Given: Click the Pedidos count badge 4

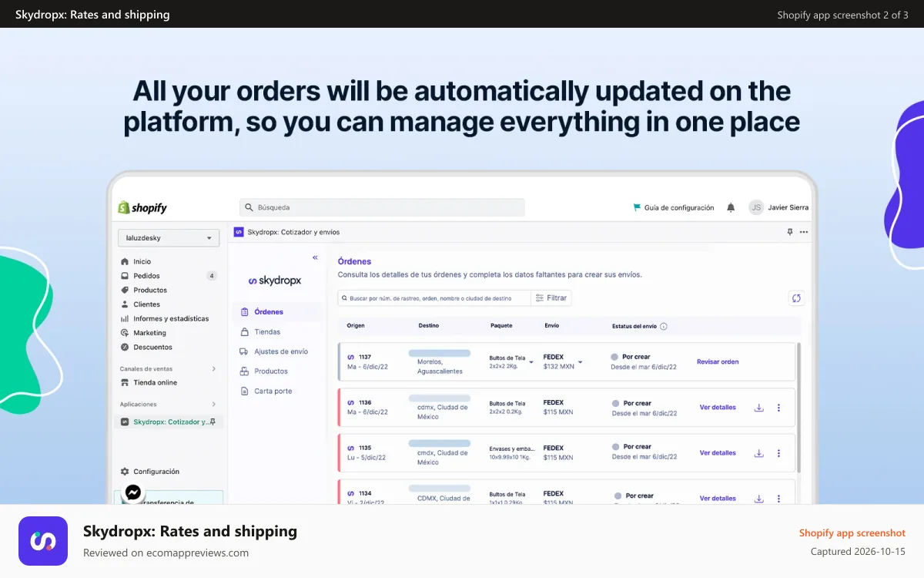Looking at the screenshot, I should 212,276.
